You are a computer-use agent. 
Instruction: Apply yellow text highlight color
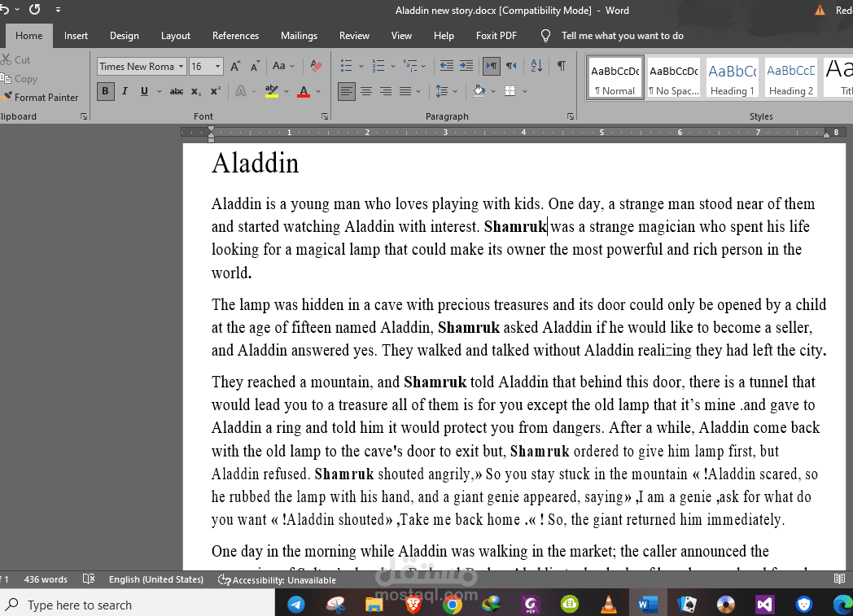[272, 91]
